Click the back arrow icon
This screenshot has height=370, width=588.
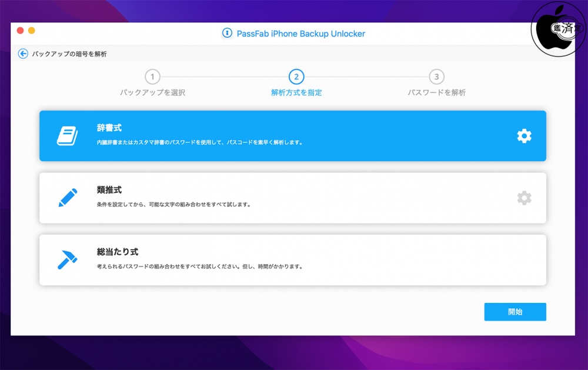(x=23, y=54)
